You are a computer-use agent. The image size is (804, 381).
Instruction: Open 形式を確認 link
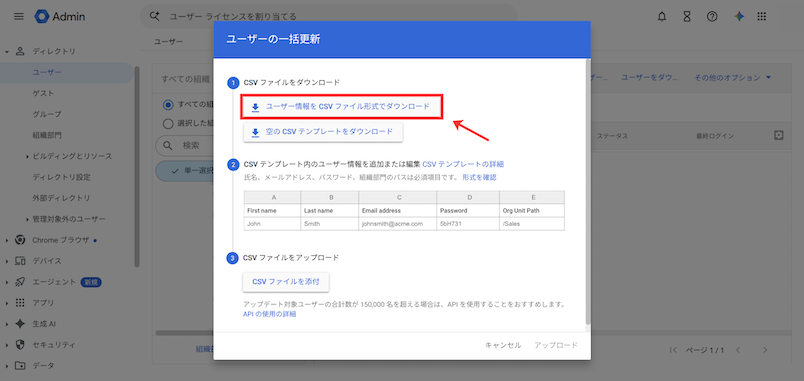tap(479, 177)
